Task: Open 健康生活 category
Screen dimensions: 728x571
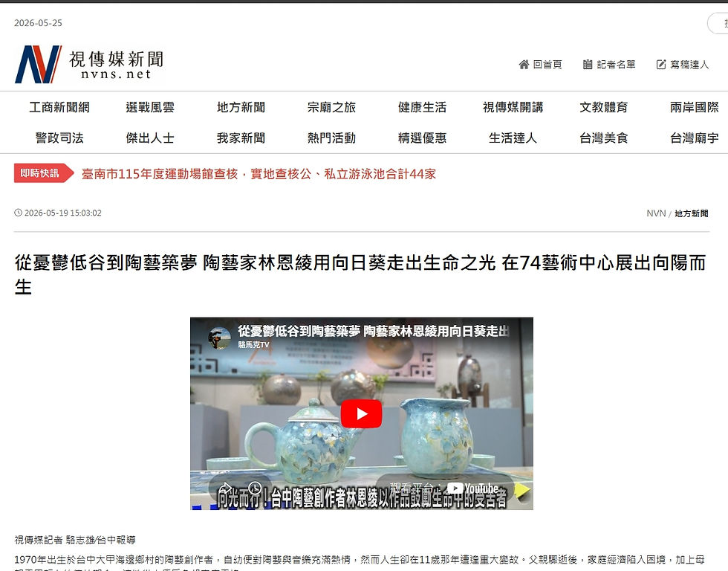Action: [x=422, y=107]
